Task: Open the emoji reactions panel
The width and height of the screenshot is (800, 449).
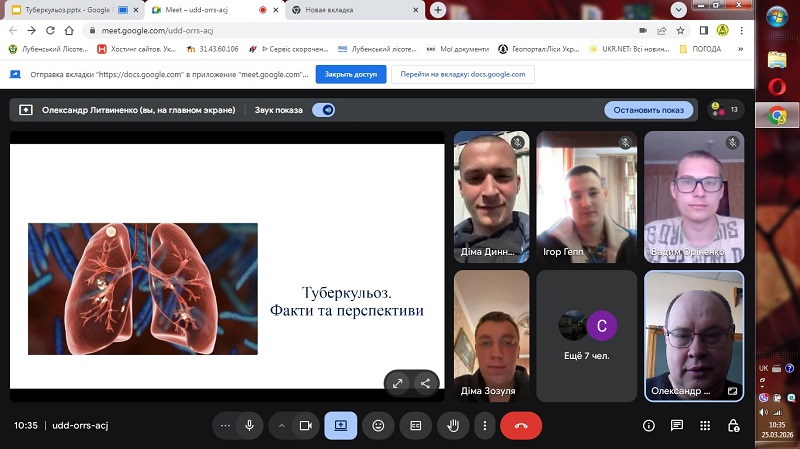Action: (378, 425)
